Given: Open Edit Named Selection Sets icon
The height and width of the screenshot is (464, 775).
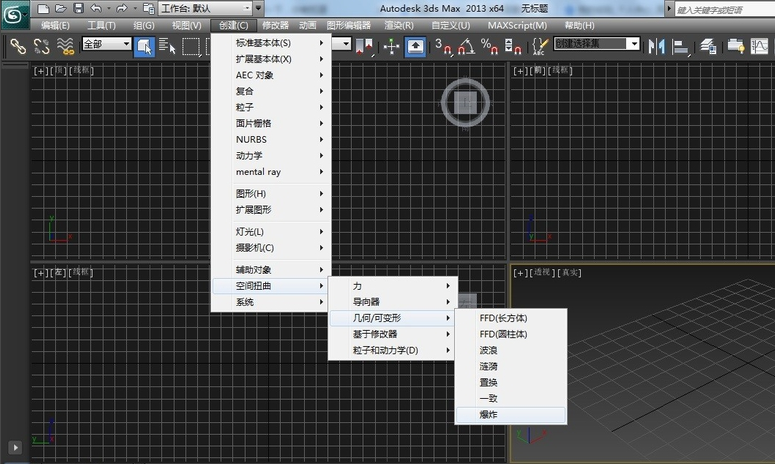Looking at the screenshot, I should tap(540, 46).
